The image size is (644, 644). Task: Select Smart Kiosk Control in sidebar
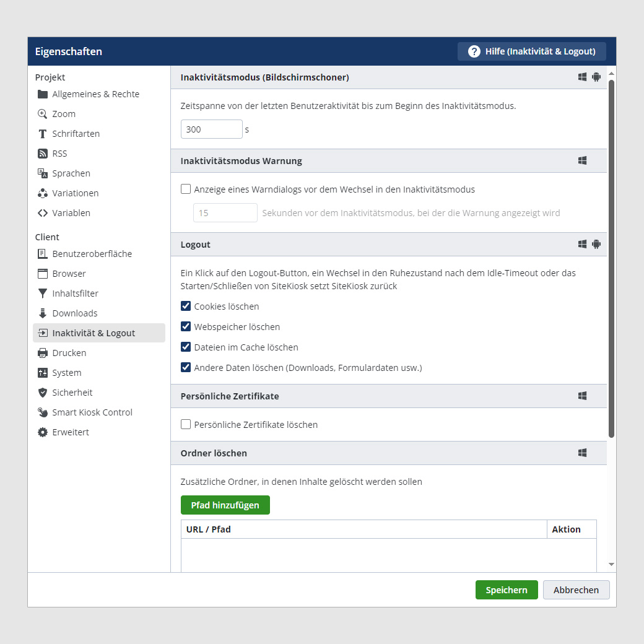click(92, 412)
